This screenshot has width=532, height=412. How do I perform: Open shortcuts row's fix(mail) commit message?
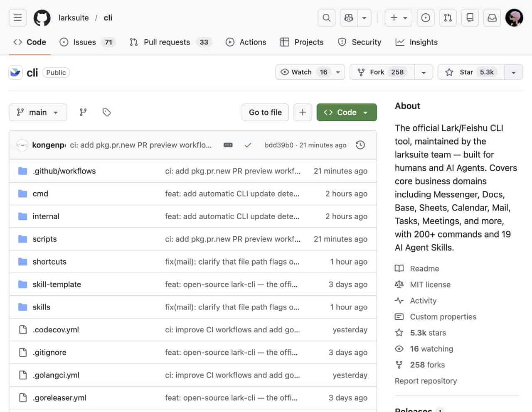click(x=232, y=262)
